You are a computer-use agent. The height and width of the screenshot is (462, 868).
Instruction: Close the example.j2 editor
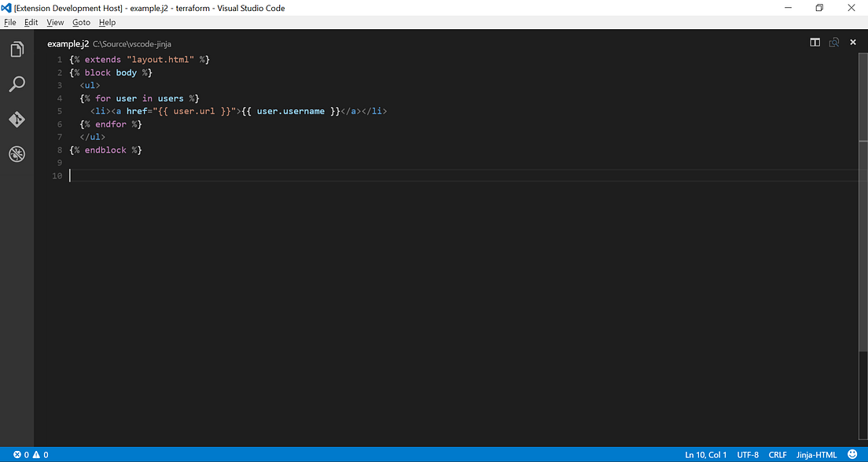tap(853, 42)
